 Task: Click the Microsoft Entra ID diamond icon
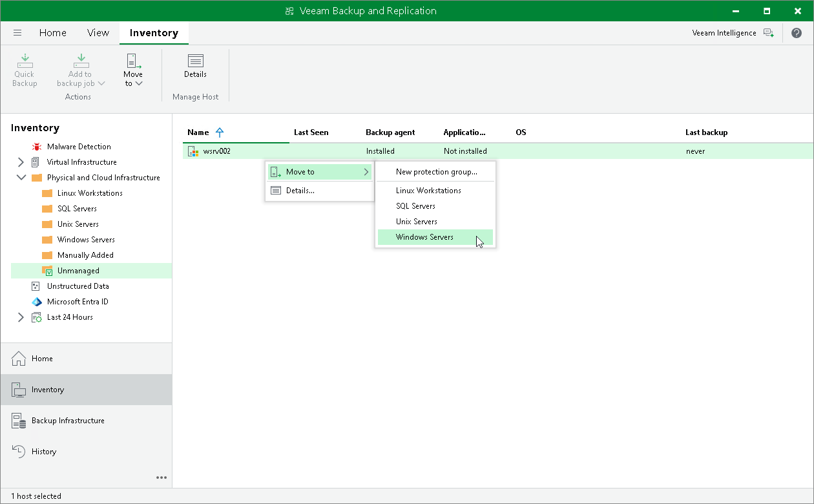[x=37, y=302]
